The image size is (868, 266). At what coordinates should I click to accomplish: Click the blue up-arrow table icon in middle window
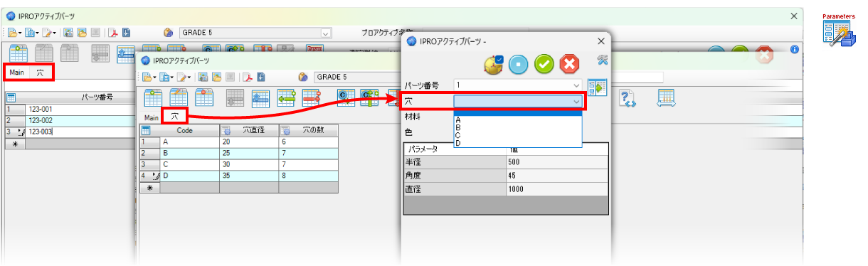260,98
